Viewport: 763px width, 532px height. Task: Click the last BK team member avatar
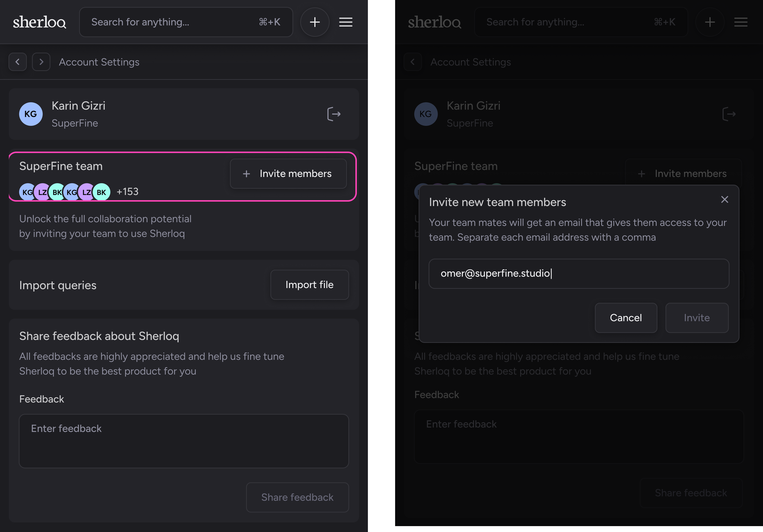click(x=101, y=192)
